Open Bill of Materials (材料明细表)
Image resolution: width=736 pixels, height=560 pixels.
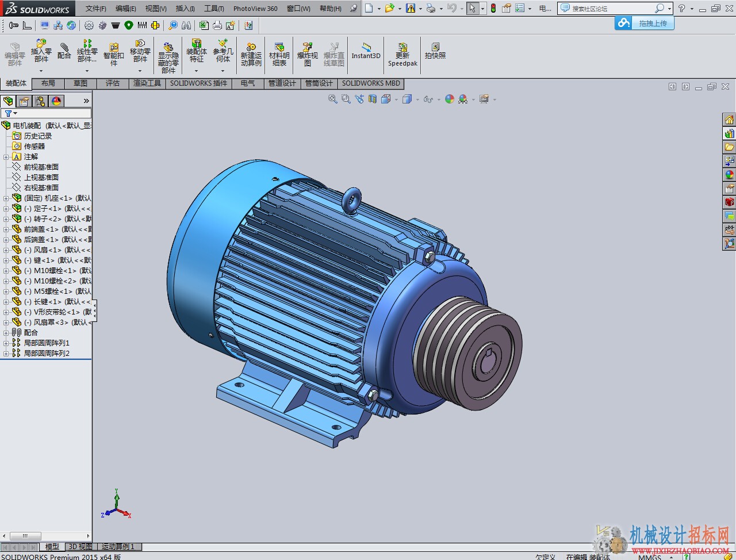279,54
